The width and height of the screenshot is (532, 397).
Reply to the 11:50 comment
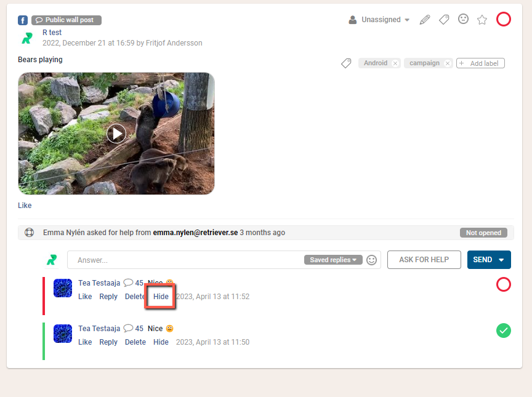pyautogui.click(x=108, y=342)
